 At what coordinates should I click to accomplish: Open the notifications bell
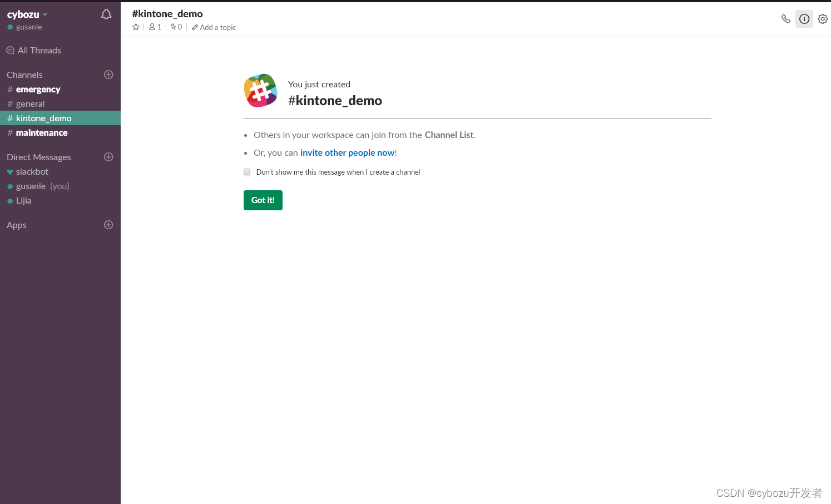click(106, 14)
